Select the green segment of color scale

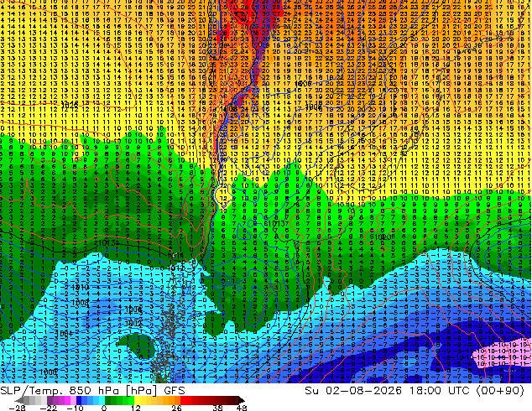click(x=119, y=400)
